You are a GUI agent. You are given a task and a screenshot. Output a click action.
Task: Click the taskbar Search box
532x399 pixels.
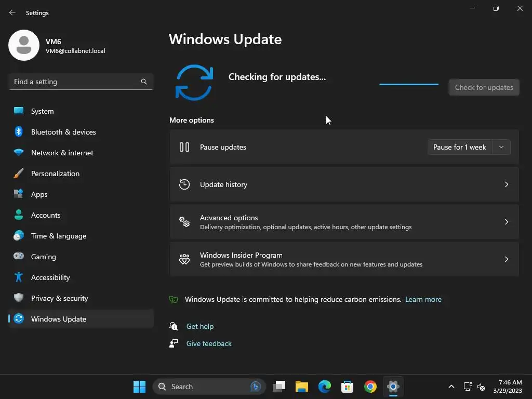(x=209, y=387)
